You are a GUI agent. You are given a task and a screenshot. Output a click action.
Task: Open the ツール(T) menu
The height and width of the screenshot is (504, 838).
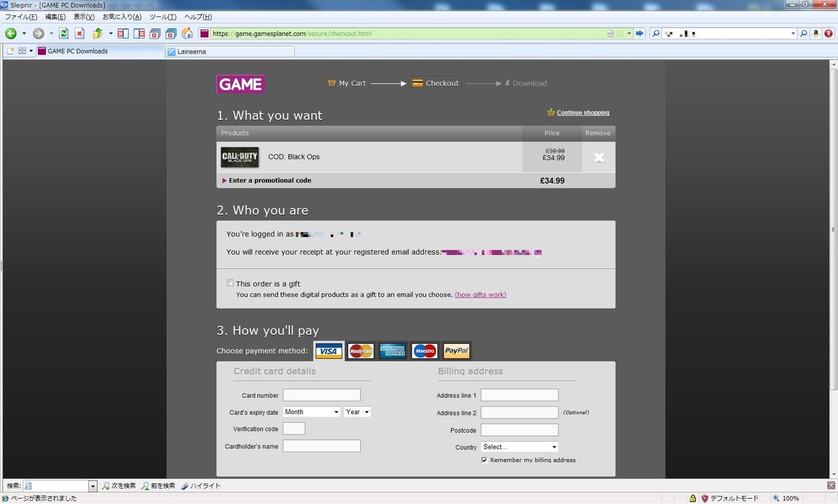pyautogui.click(x=162, y=16)
